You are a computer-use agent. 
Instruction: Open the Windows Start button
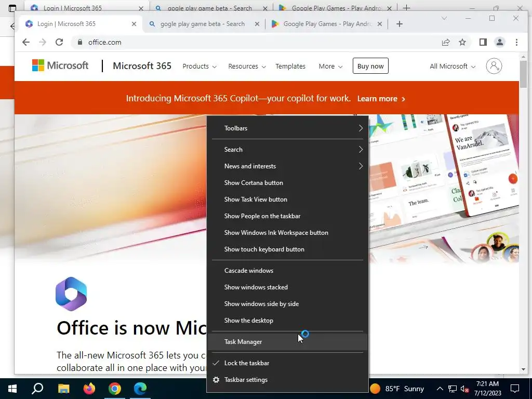(12, 389)
